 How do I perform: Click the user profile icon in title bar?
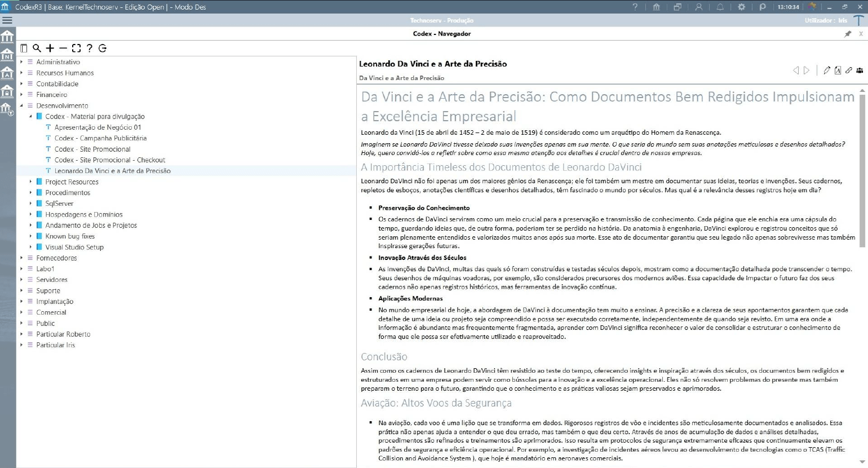(699, 7)
